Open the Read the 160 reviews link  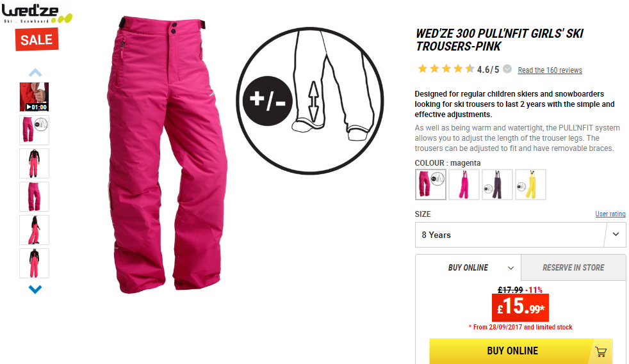(550, 70)
